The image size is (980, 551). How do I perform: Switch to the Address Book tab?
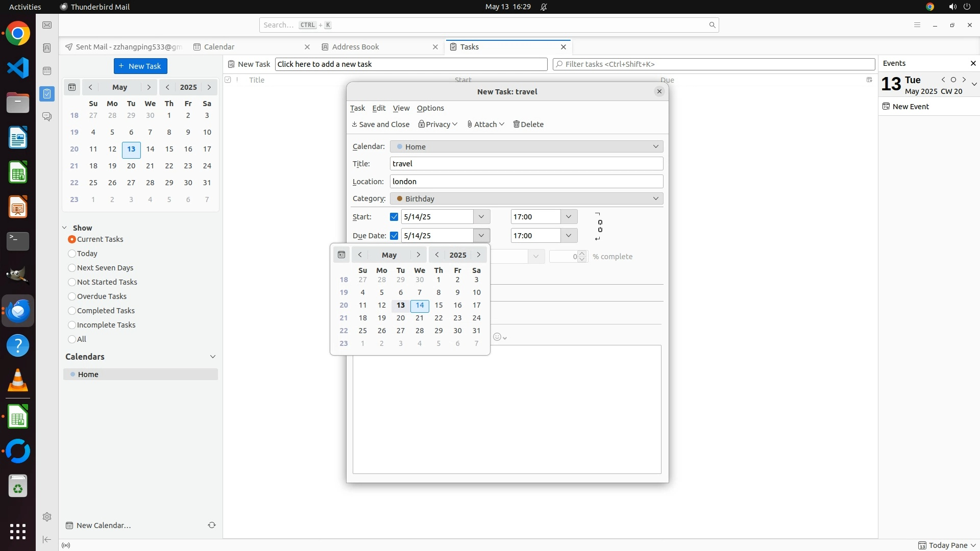[x=356, y=47]
